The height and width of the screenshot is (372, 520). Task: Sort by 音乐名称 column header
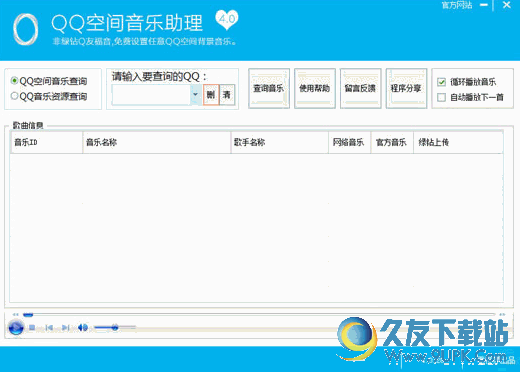pos(157,142)
